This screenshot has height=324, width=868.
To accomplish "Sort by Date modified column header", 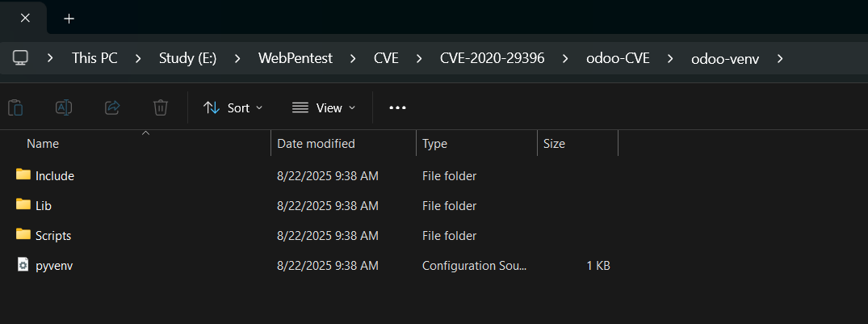I will [316, 144].
